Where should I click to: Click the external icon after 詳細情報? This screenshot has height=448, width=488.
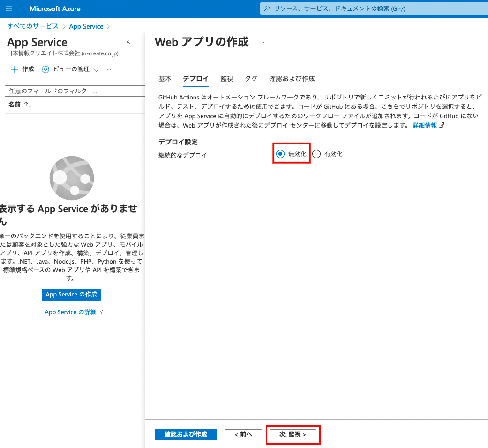point(441,125)
